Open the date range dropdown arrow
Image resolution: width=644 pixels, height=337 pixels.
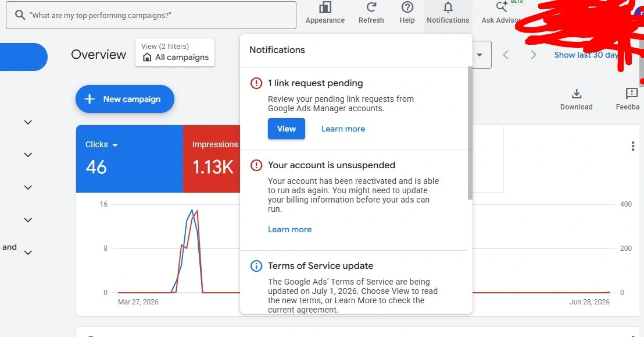pyautogui.click(x=480, y=55)
